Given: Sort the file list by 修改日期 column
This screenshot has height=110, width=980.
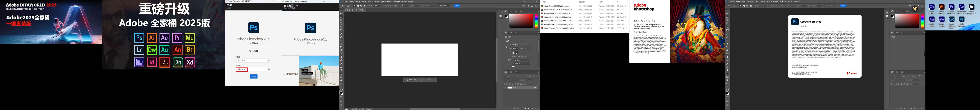Looking at the screenshot, I should click(x=582, y=2).
